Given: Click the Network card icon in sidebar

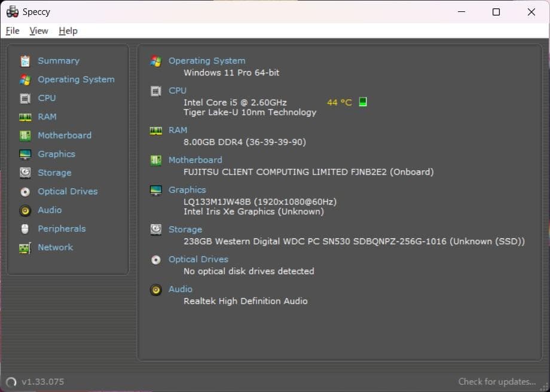Looking at the screenshot, I should (x=25, y=248).
